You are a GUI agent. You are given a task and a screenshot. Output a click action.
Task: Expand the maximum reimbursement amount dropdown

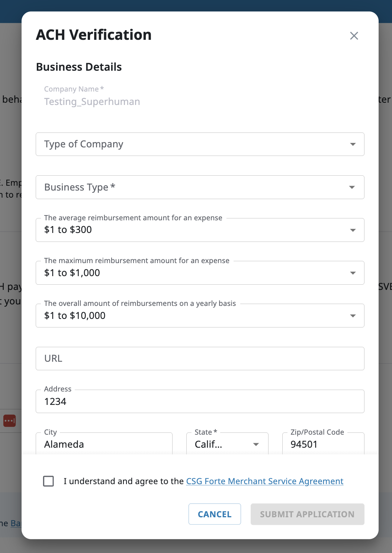(200, 273)
